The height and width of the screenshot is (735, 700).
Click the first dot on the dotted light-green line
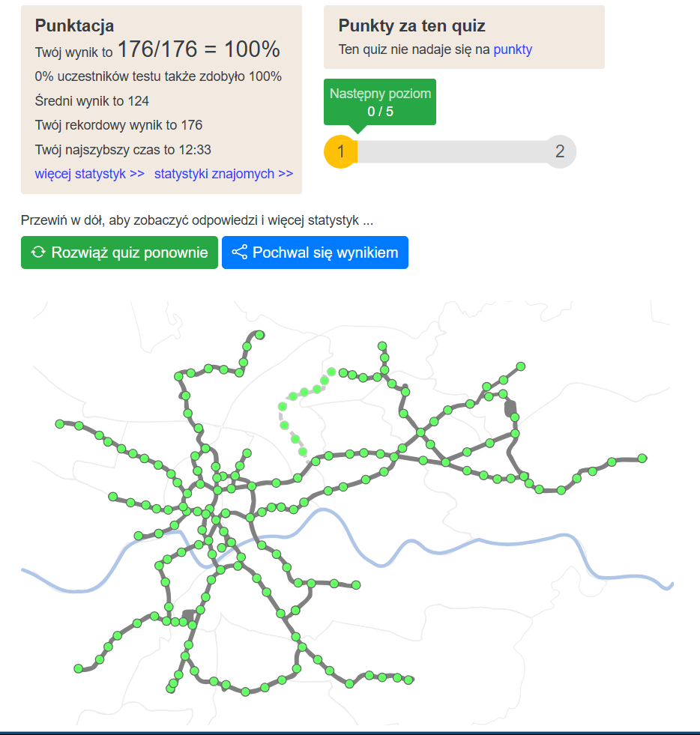click(x=331, y=371)
